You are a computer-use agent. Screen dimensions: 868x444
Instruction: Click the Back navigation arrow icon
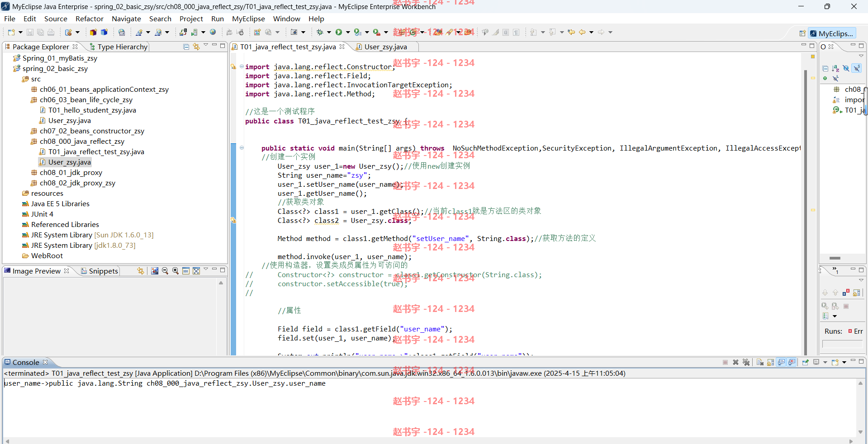pyautogui.click(x=582, y=32)
